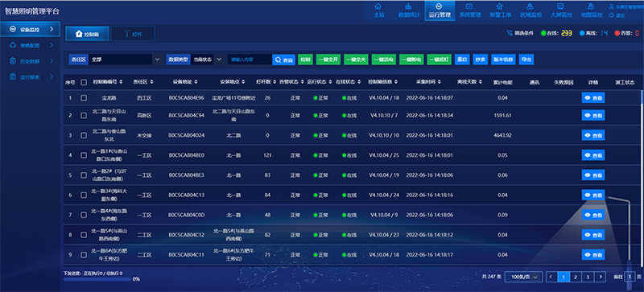The image size is (644, 292).
Task: Switch to the 灯杆 tab
Action: coord(133,34)
